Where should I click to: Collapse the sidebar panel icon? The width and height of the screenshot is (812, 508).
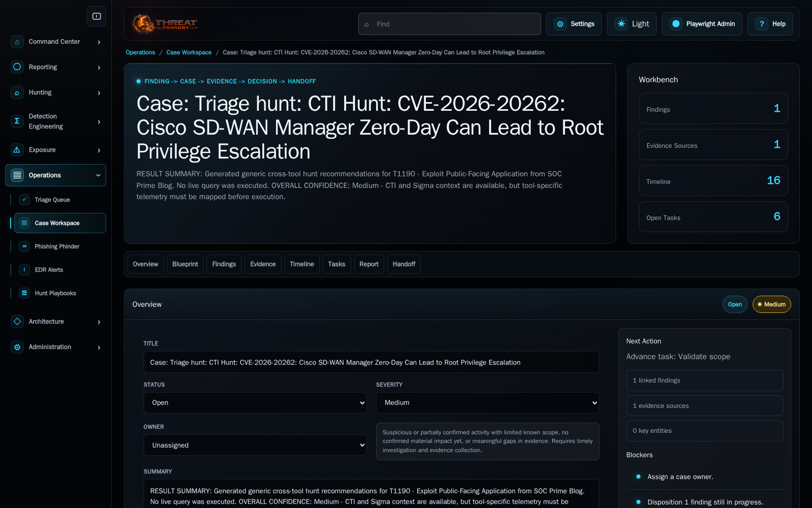(96, 16)
